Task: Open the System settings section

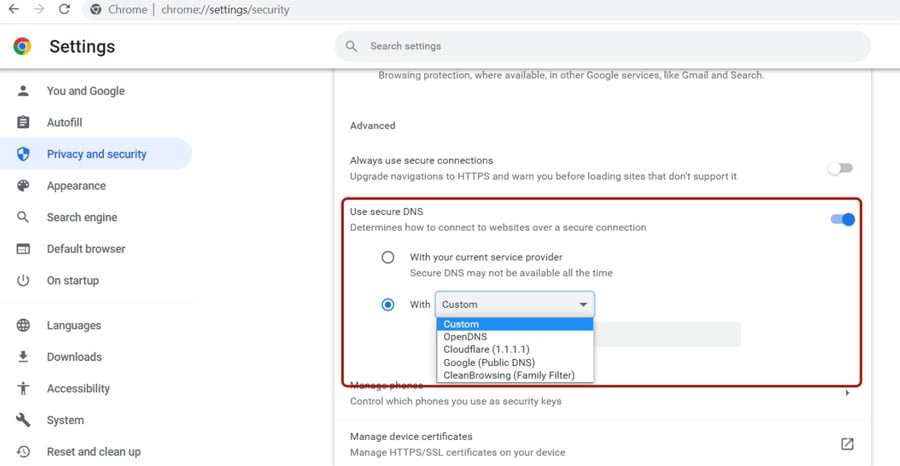Action: pyautogui.click(x=96, y=420)
